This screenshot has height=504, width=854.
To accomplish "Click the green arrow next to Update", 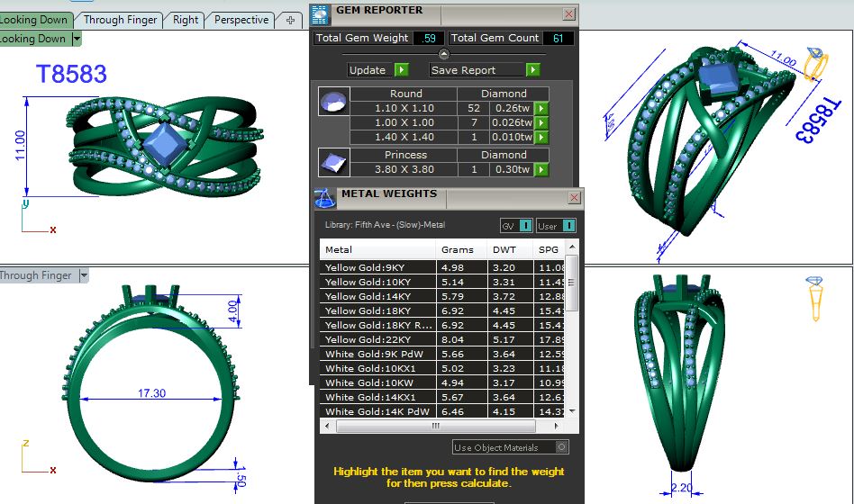I will click(x=402, y=70).
